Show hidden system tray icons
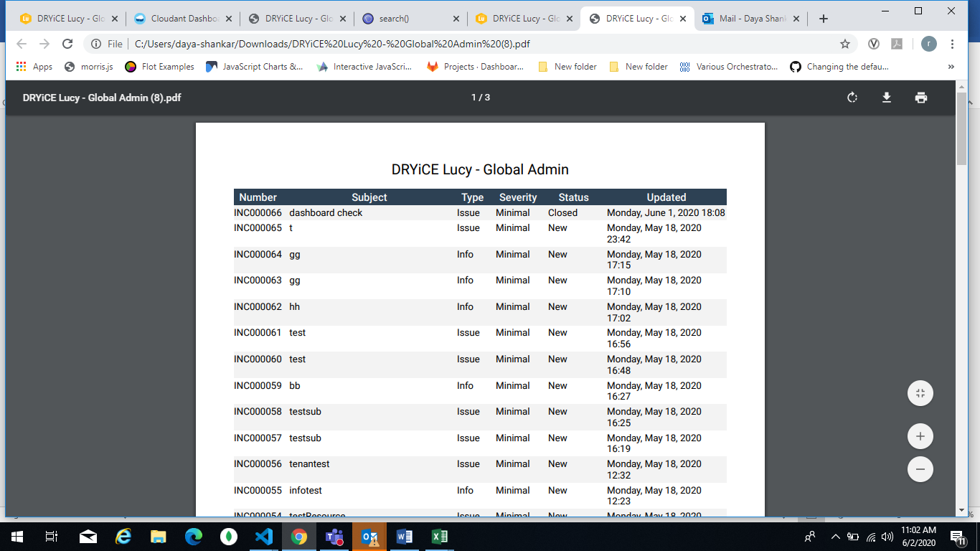 point(835,537)
